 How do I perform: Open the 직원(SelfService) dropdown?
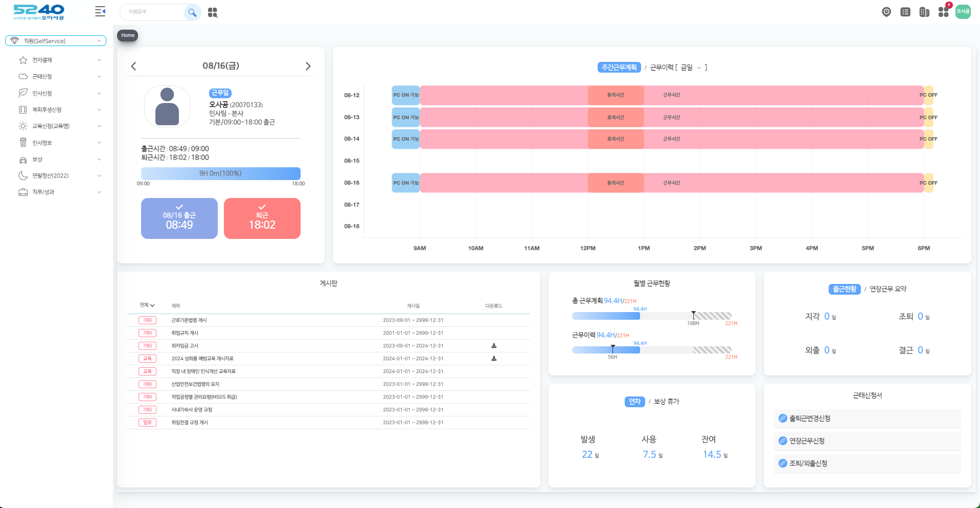tap(56, 41)
